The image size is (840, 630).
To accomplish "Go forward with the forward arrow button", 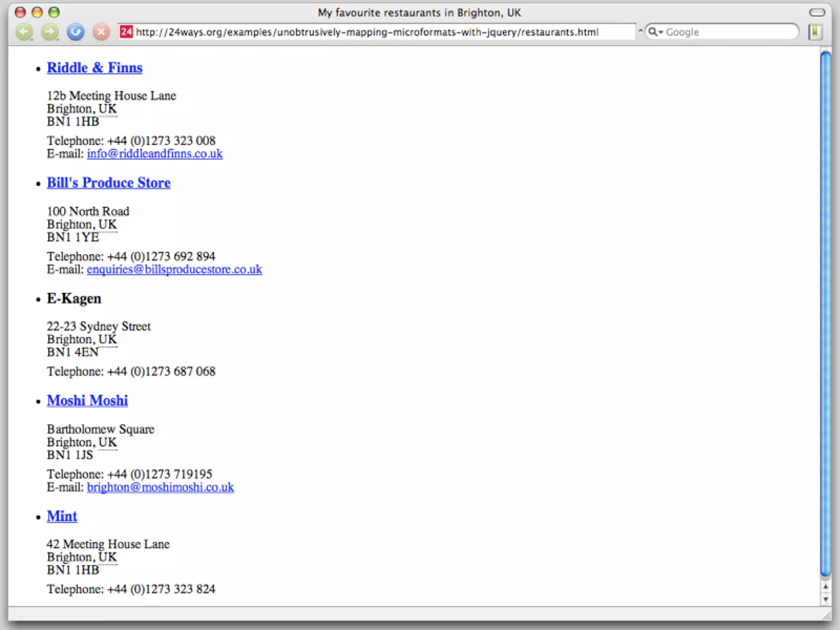I will (50, 32).
